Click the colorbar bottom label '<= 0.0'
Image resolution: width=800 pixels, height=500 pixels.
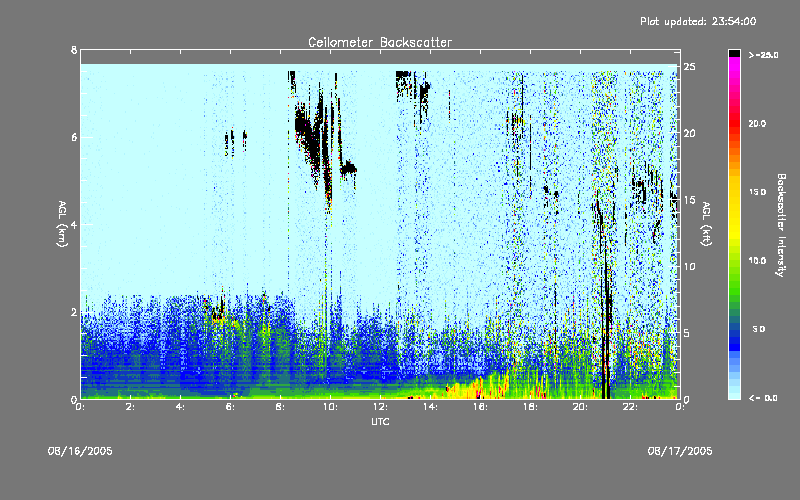point(763,397)
